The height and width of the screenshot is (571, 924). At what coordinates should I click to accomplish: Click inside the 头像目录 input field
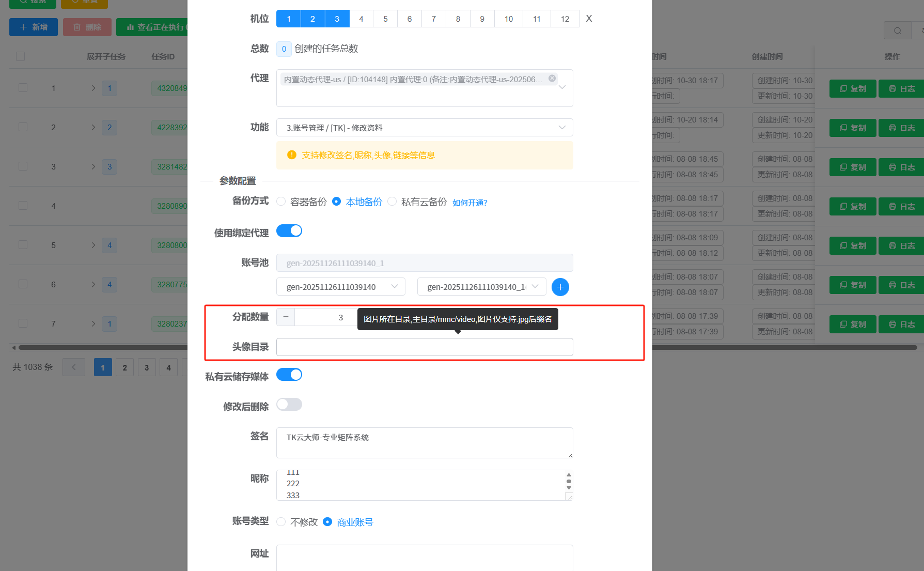425,347
